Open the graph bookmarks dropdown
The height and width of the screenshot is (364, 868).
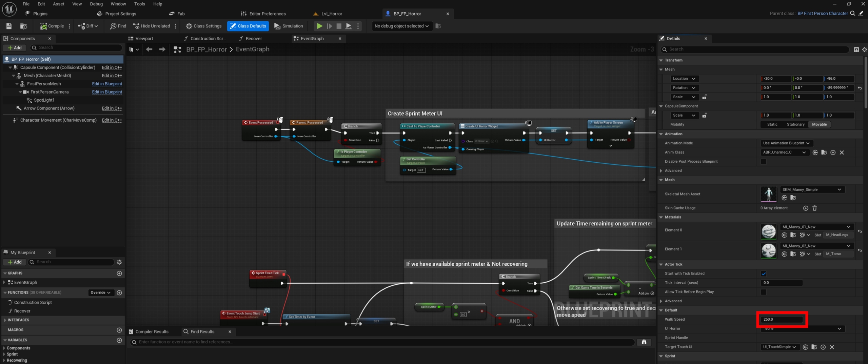point(134,49)
